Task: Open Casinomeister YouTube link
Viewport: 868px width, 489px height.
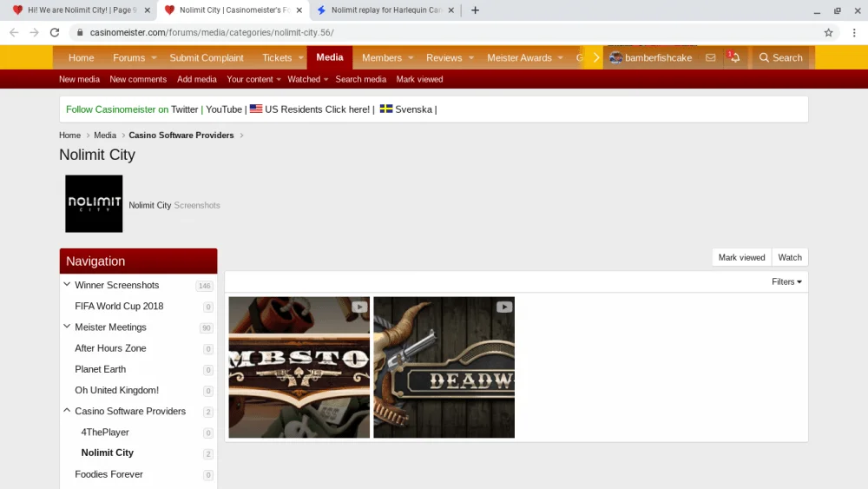Action: (x=224, y=109)
